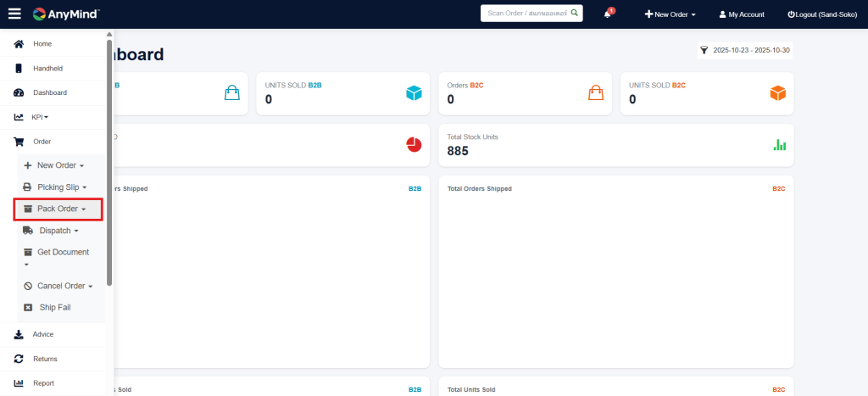The image size is (868, 396).
Task: Click the hamburger menu icon
Action: [14, 14]
